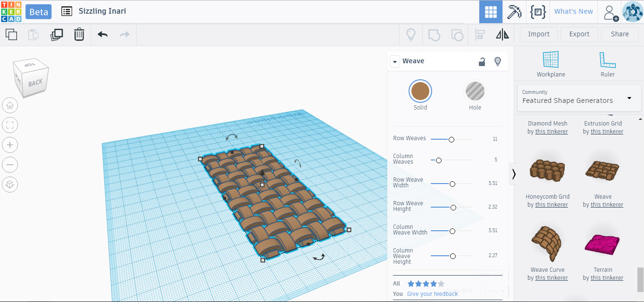Open Featured Shape Generators dropdown
This screenshot has height=302, width=644.
[x=579, y=98]
